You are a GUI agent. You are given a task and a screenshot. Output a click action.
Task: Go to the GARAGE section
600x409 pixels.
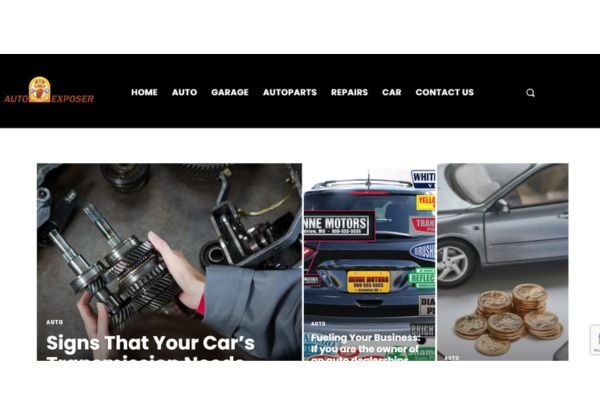pyautogui.click(x=230, y=92)
